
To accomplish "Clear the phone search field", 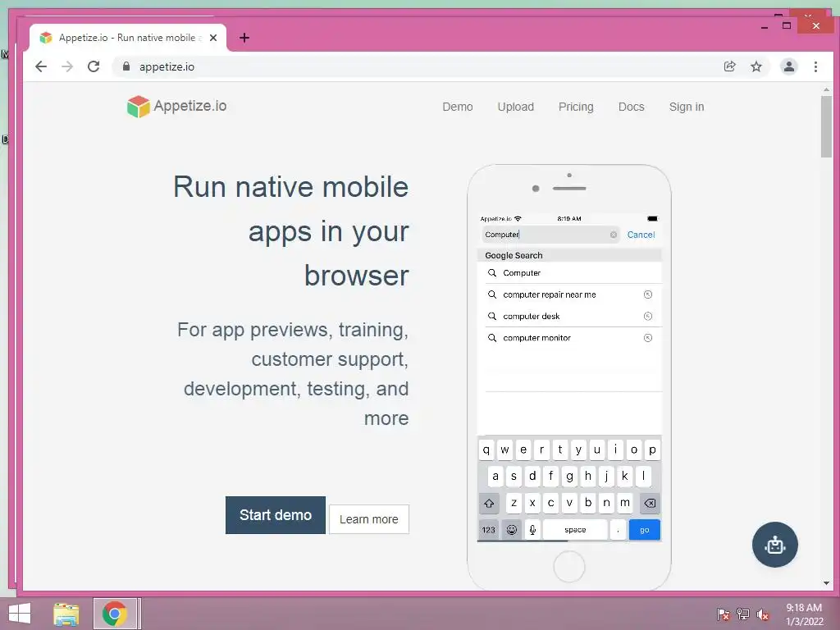I will click(x=614, y=235).
